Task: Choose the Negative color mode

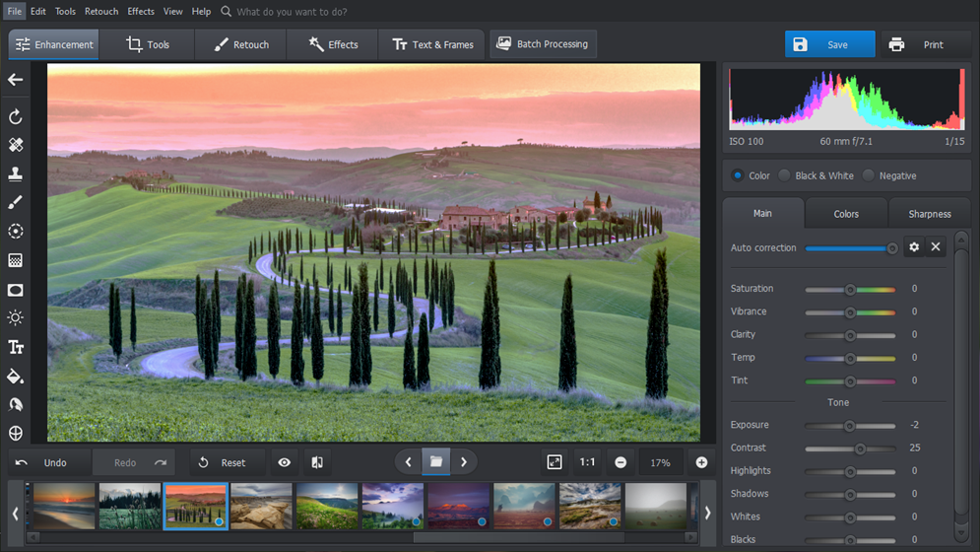Action: point(869,175)
